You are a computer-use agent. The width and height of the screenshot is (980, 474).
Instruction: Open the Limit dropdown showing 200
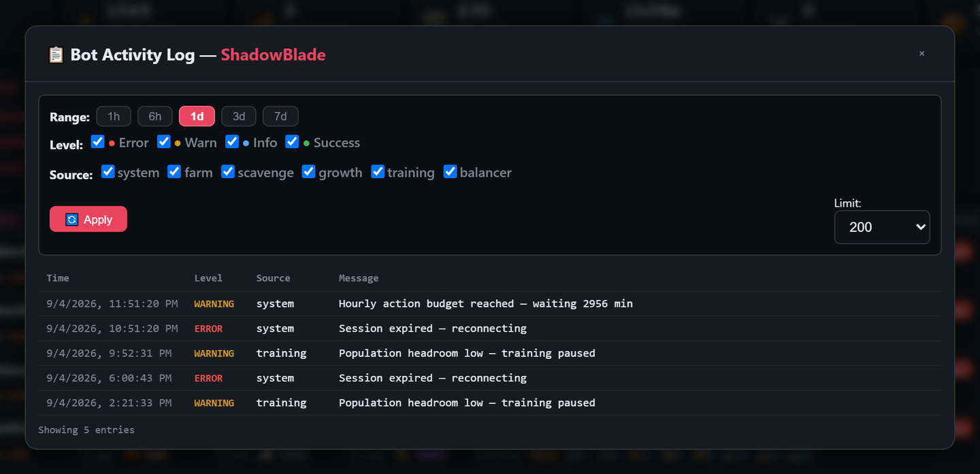click(882, 227)
